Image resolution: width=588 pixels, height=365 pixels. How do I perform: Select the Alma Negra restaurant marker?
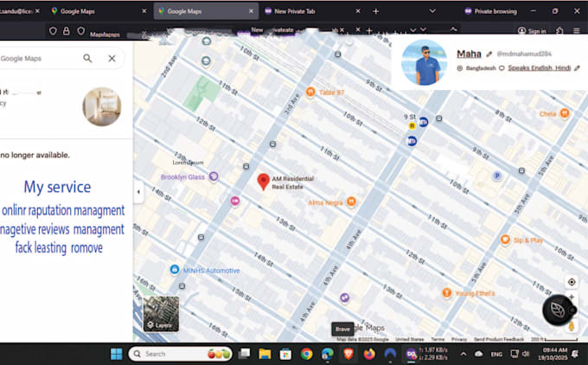[351, 202]
